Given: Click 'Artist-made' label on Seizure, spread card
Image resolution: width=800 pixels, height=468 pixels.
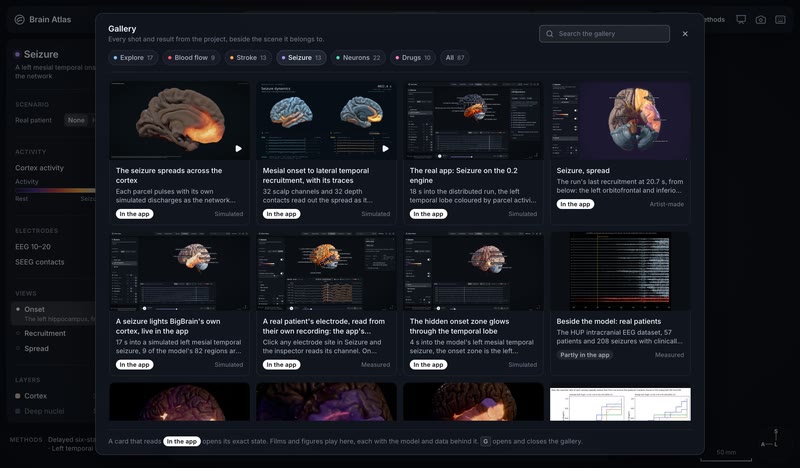Looking at the screenshot, I should [667, 204].
